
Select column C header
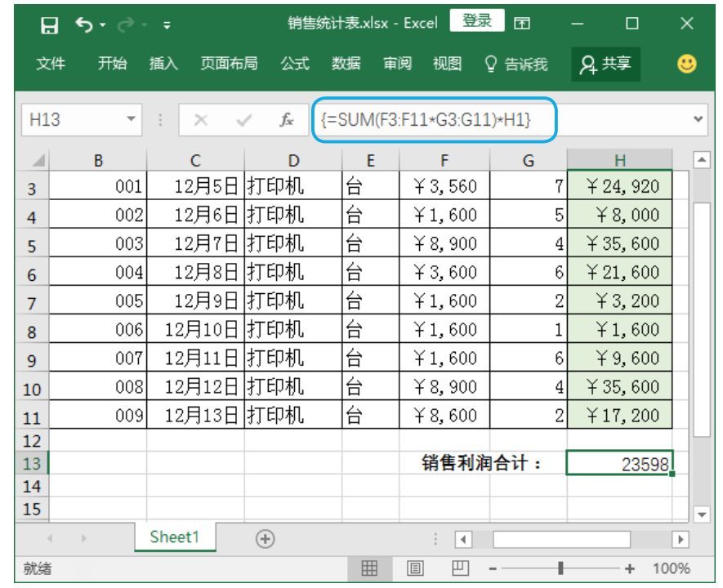[195, 160]
